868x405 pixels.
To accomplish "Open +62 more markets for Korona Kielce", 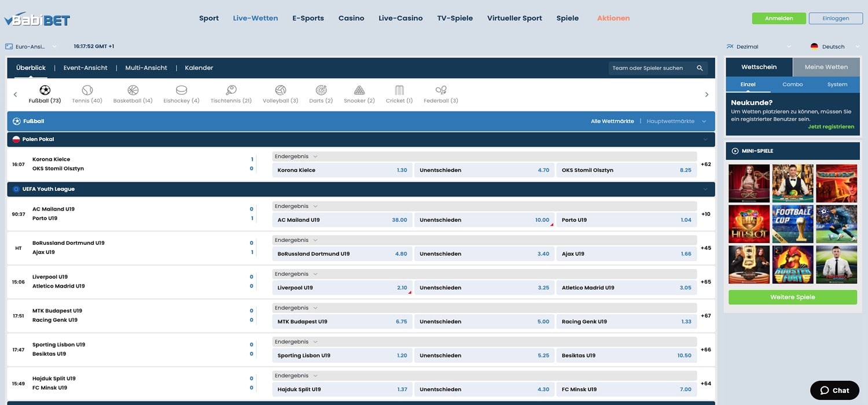I will tap(705, 164).
